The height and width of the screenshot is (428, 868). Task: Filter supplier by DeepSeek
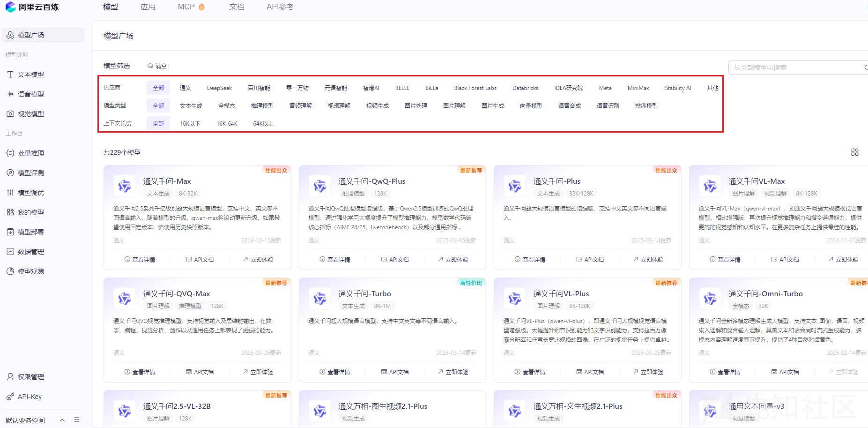click(x=220, y=88)
